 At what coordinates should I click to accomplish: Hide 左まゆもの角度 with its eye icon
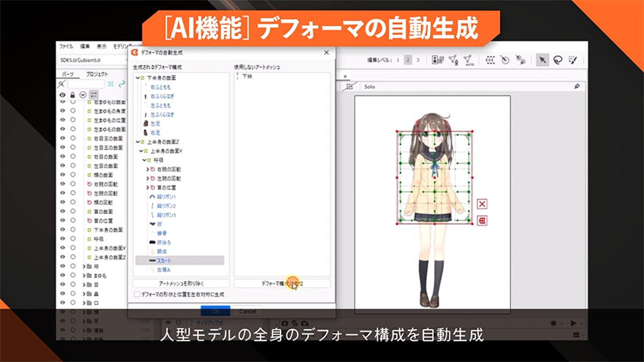[x=62, y=112]
